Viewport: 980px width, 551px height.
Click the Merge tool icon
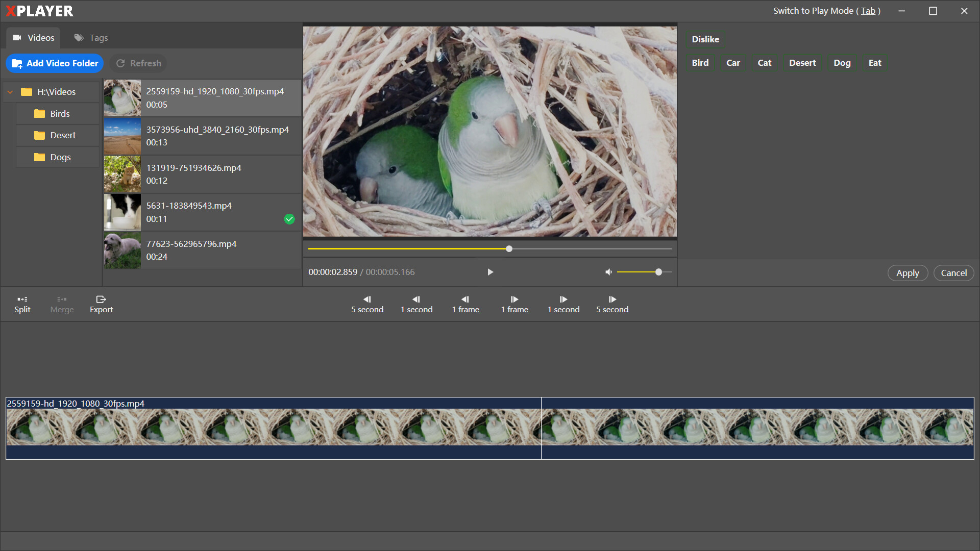coord(62,299)
